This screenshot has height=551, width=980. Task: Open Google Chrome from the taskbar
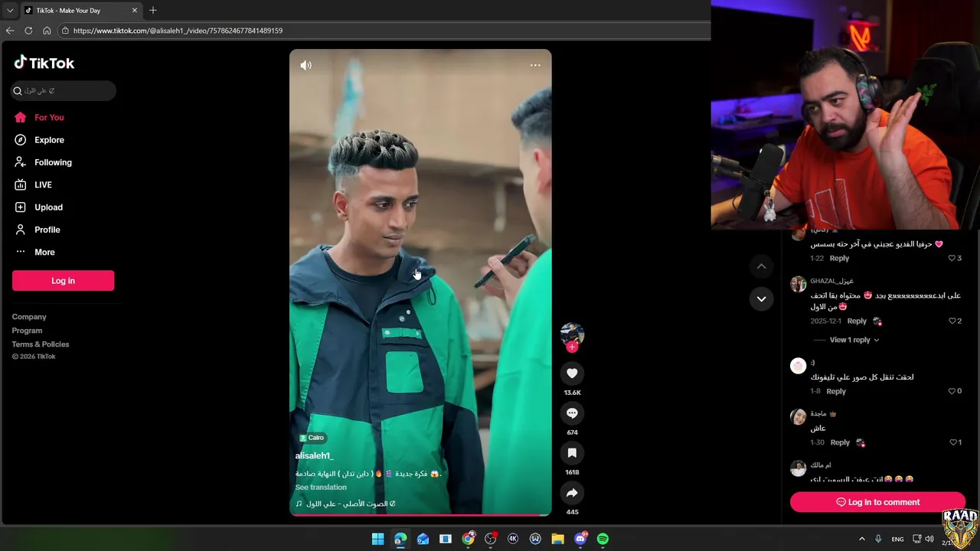coord(468,539)
